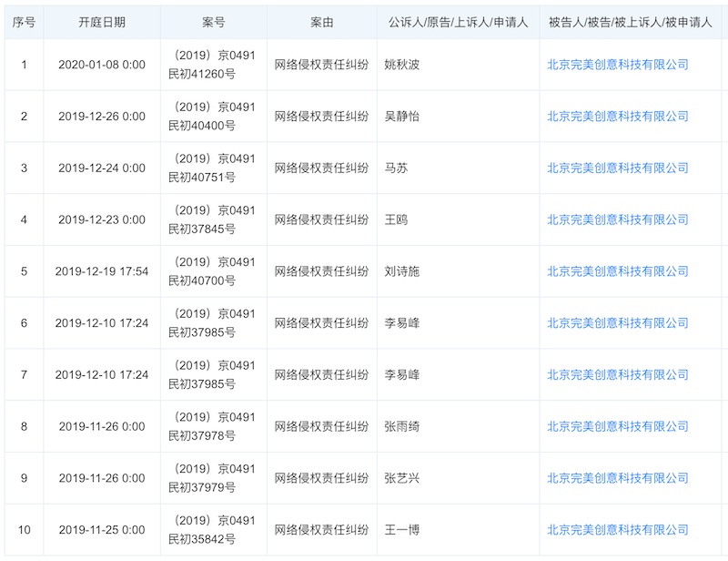Click the 案由 column header
This screenshot has height=561, width=728.
click(x=322, y=21)
